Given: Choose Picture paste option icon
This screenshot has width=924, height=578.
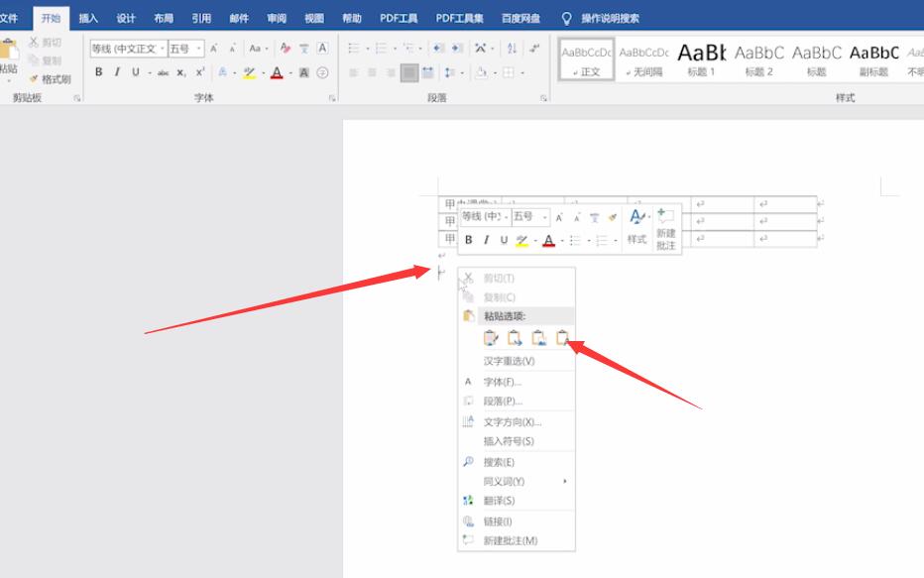Looking at the screenshot, I should tap(538, 338).
